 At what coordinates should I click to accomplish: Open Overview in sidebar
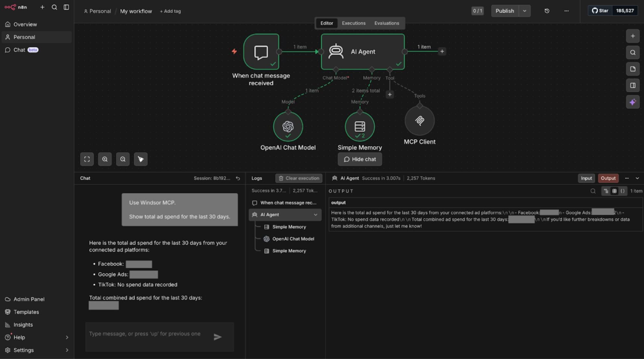[36, 24]
